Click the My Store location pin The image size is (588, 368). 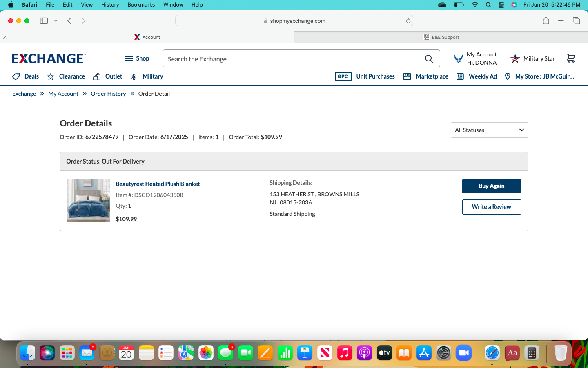pyautogui.click(x=508, y=76)
